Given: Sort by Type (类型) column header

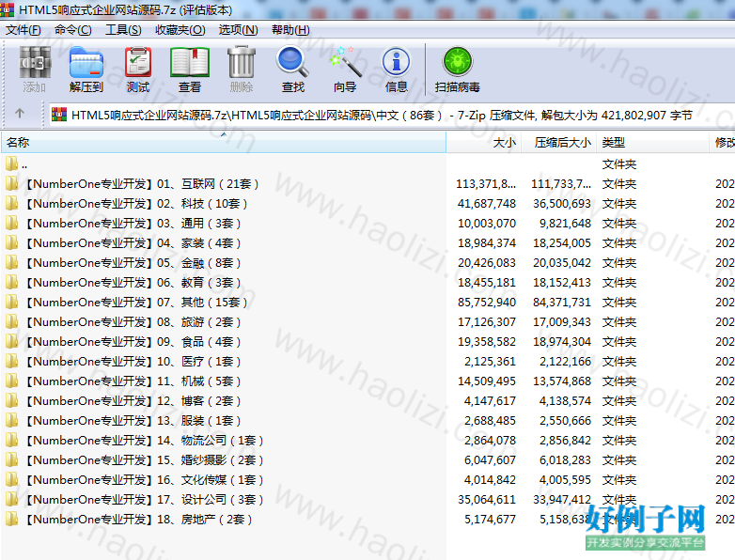Looking at the screenshot, I should pyautogui.click(x=652, y=143).
